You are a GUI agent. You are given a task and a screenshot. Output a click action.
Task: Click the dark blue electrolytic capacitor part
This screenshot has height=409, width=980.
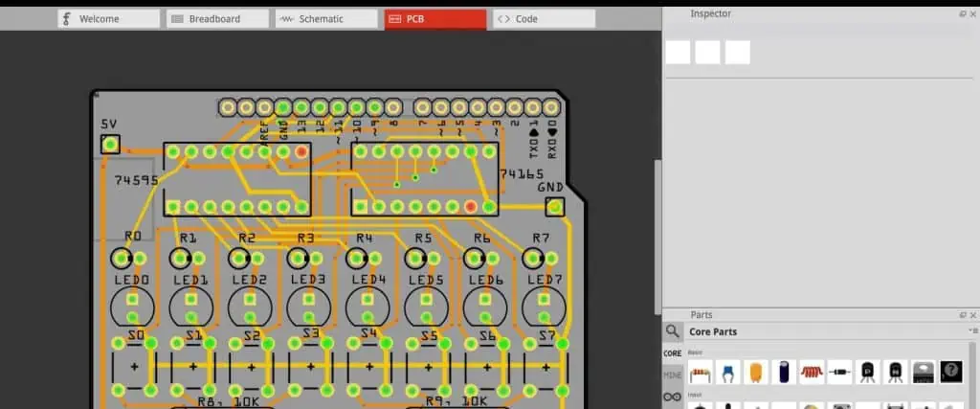pos(785,371)
